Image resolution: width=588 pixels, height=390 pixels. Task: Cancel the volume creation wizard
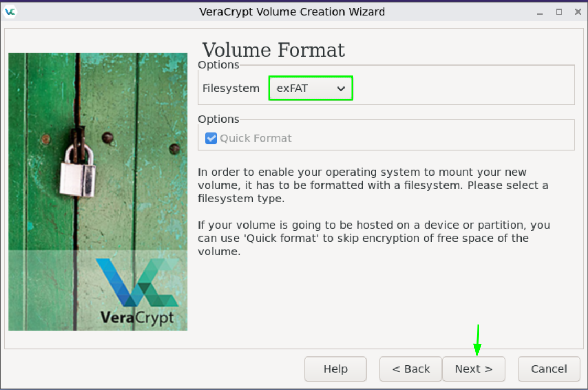click(x=549, y=369)
